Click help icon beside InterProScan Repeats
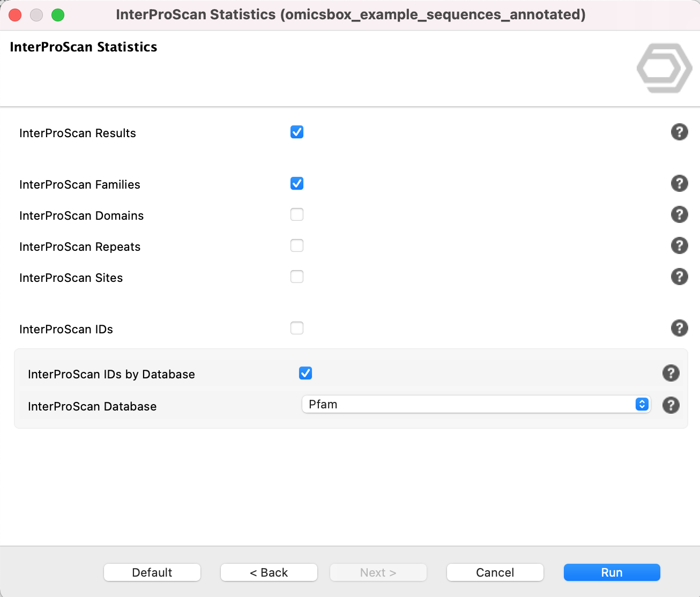 (679, 245)
